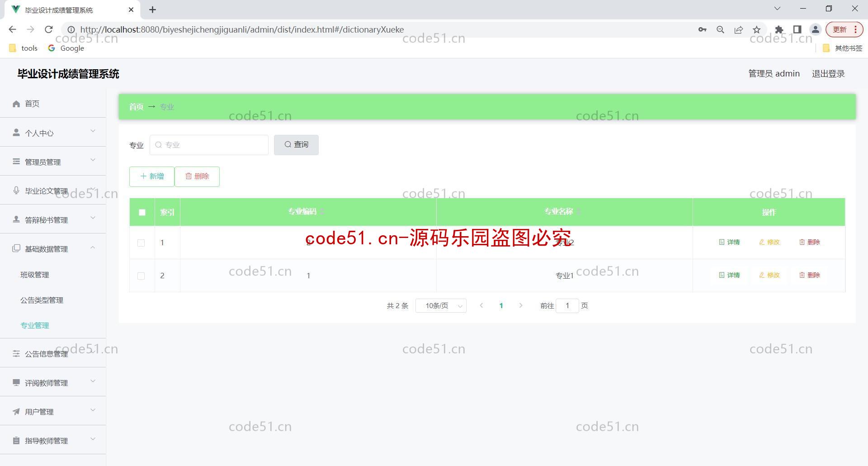Click the browser address bar URL
This screenshot has width=868, height=466.
(242, 29)
